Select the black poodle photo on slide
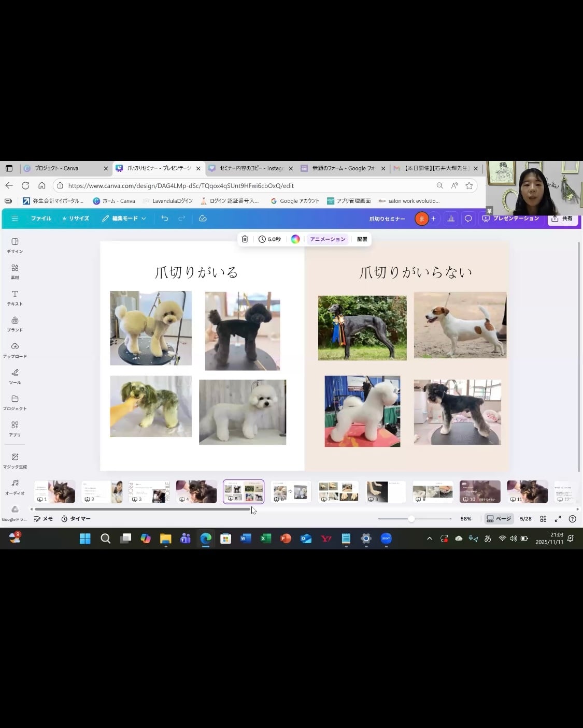This screenshot has width=583, height=728. (x=243, y=331)
